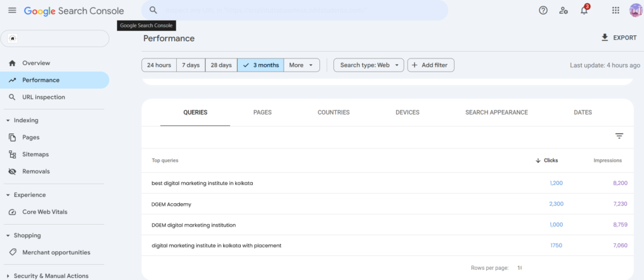
Task: Click the Top queries column header
Action: (165, 160)
